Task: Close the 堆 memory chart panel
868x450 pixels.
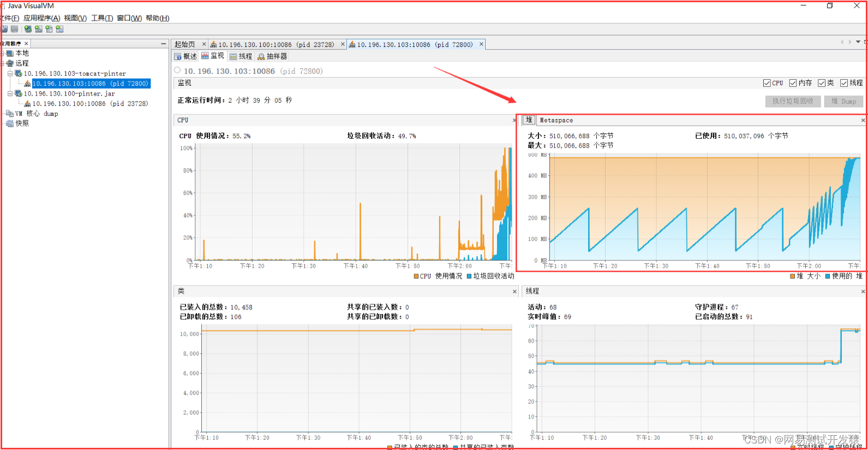Action: click(863, 120)
